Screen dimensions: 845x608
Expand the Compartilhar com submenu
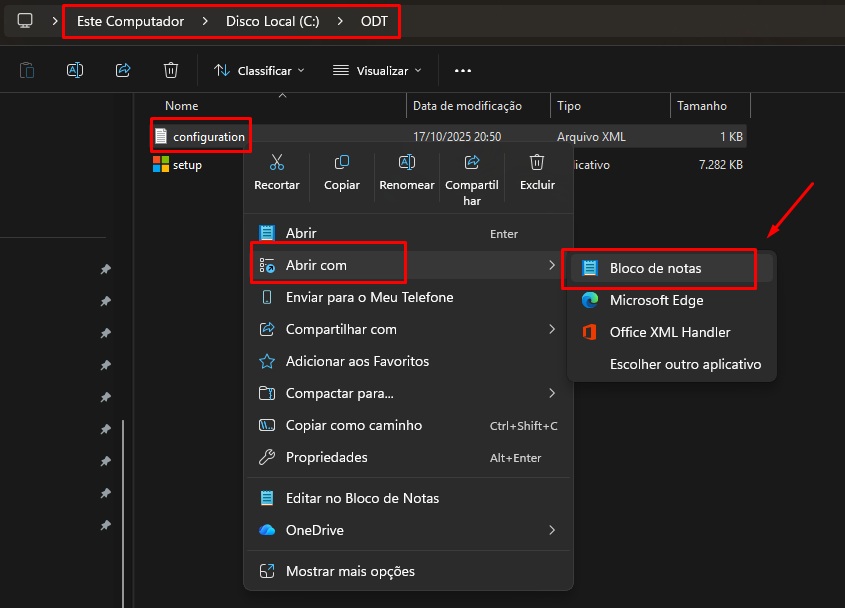click(408, 329)
